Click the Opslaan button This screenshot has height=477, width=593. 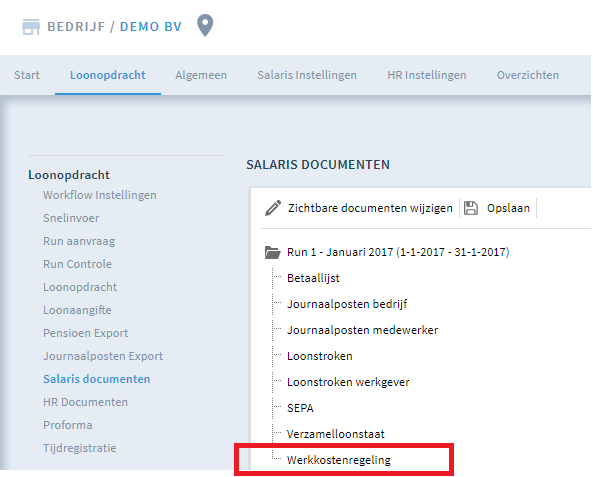(508, 208)
